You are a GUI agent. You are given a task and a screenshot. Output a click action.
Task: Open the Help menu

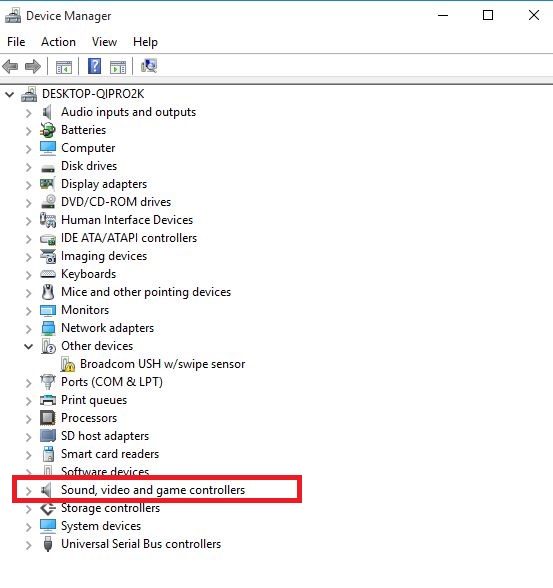coord(145,42)
